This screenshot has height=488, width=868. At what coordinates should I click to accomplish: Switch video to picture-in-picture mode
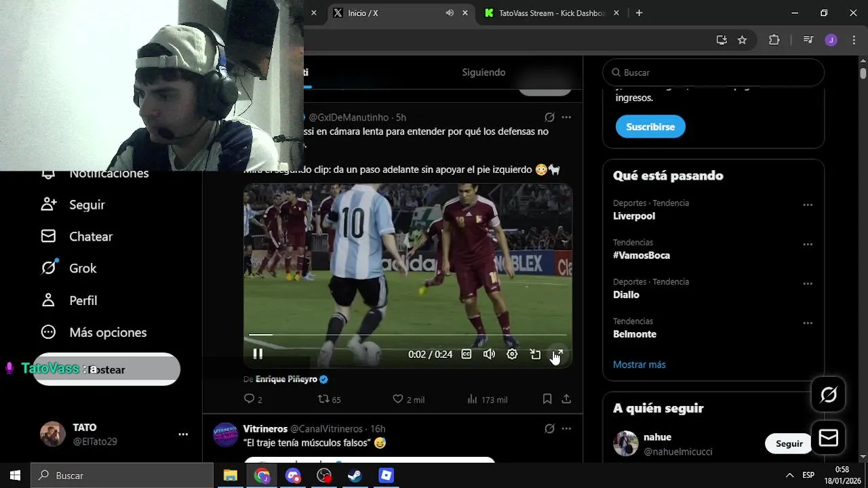coord(535,354)
